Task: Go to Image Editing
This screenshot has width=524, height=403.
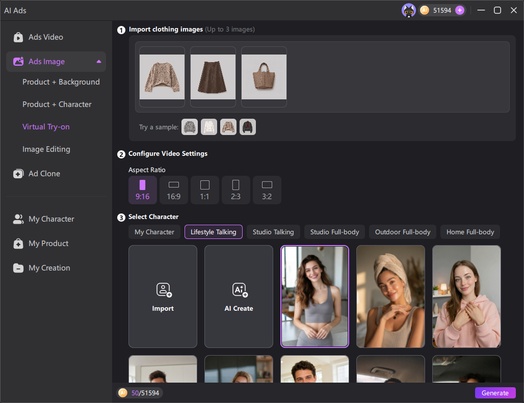Action: coord(46,149)
